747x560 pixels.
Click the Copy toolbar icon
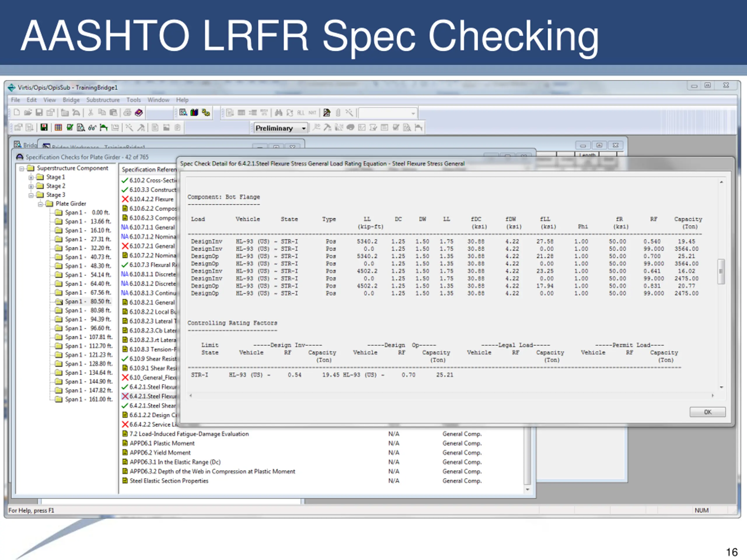point(102,113)
